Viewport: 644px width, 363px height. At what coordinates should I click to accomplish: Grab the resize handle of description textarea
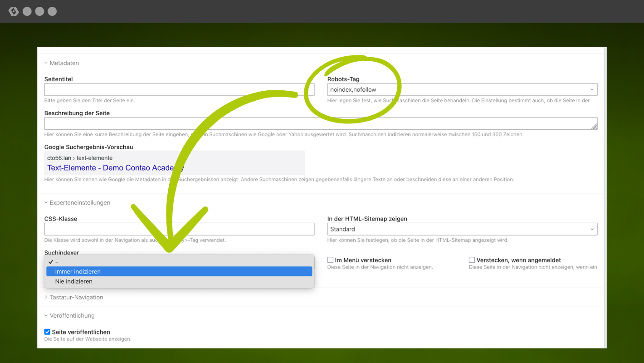click(x=594, y=127)
